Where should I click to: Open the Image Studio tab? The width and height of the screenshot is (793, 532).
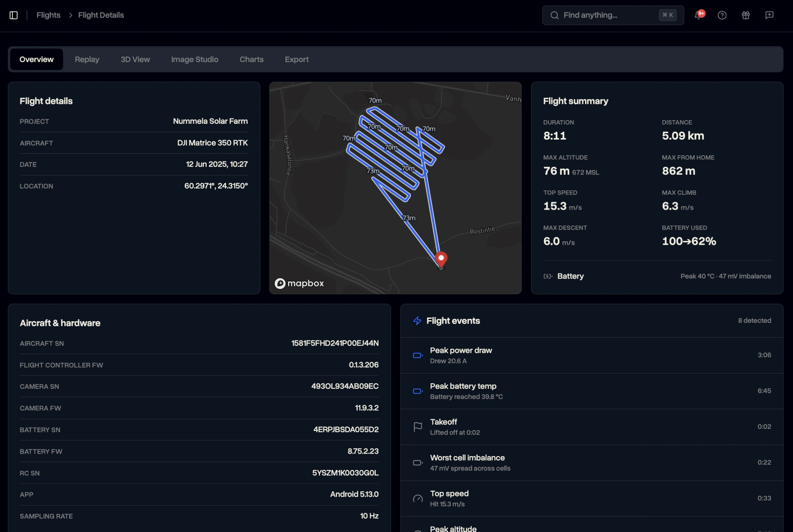(x=195, y=59)
